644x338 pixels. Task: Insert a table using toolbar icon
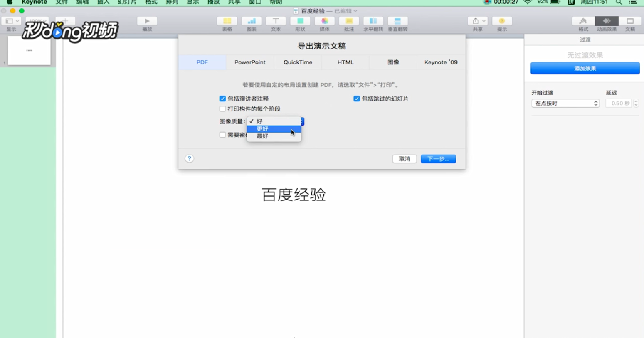pyautogui.click(x=227, y=21)
